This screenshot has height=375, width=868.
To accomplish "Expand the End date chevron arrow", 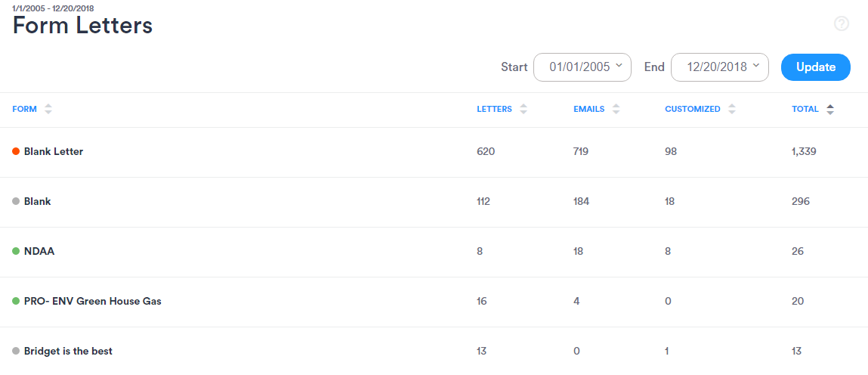I will coord(756,66).
